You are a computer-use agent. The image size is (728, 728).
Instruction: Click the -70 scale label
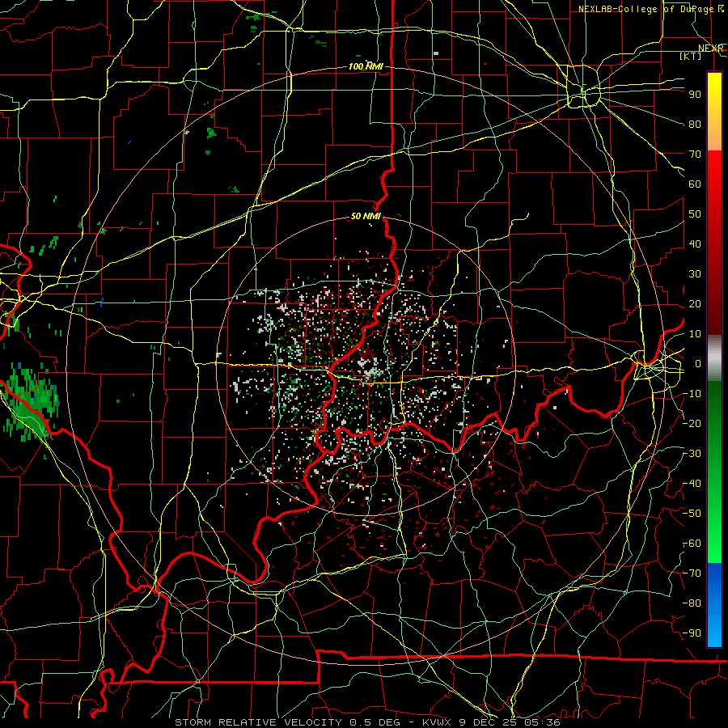[692, 574]
